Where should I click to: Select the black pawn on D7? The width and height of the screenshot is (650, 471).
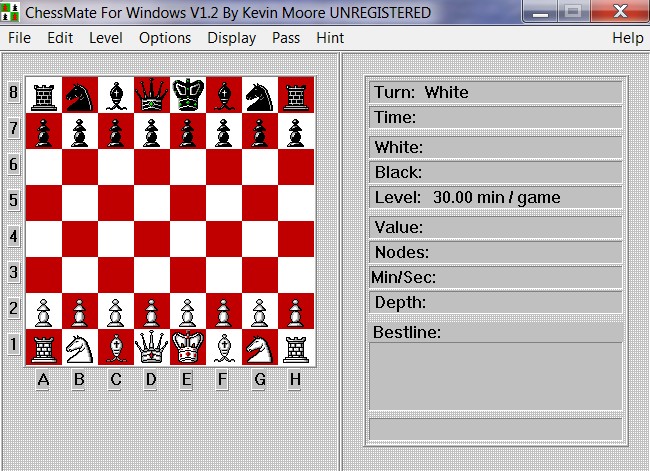tap(152, 131)
